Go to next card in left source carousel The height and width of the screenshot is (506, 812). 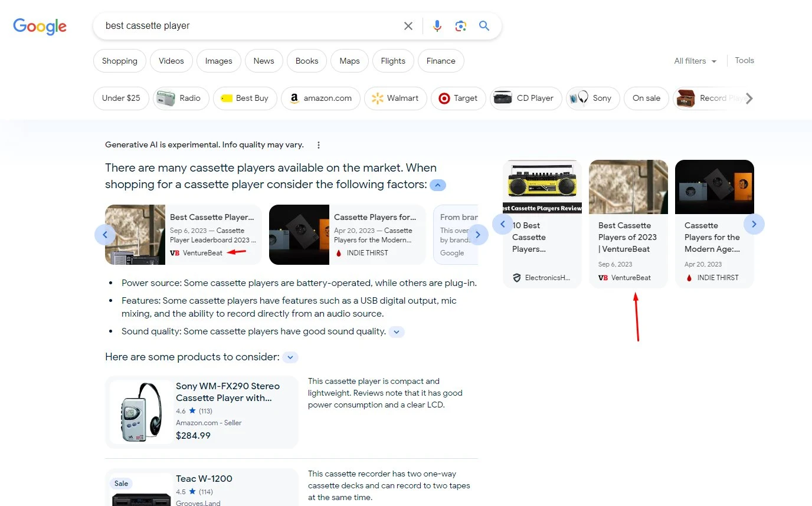tap(478, 235)
